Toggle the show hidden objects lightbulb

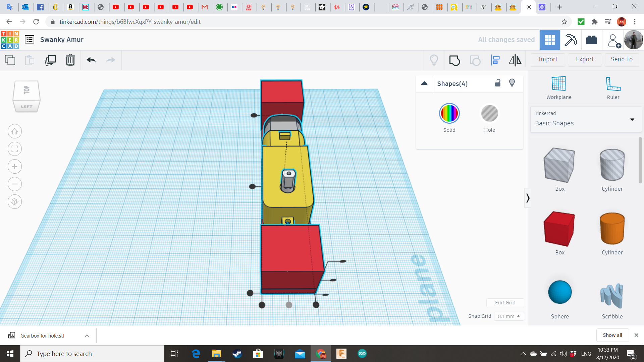434,60
